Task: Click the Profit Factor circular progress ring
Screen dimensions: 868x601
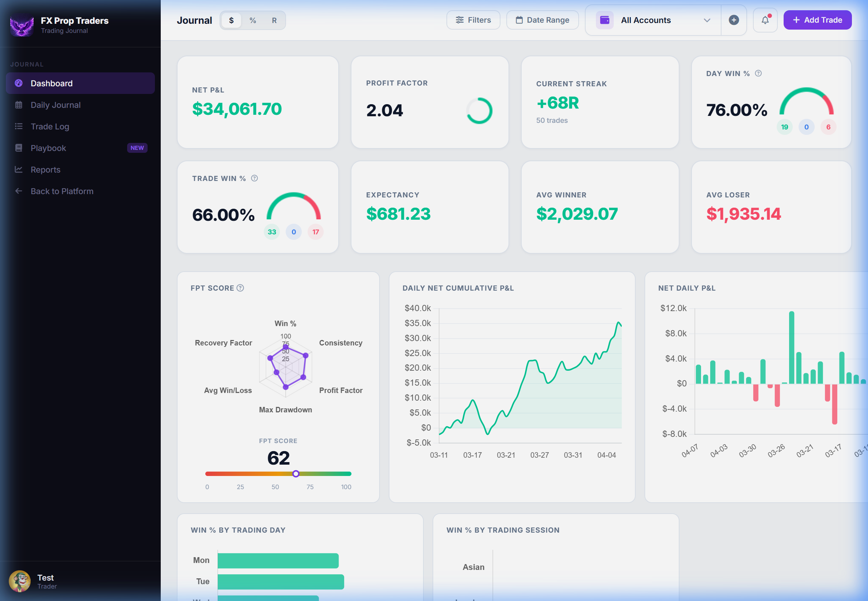Action: (479, 111)
